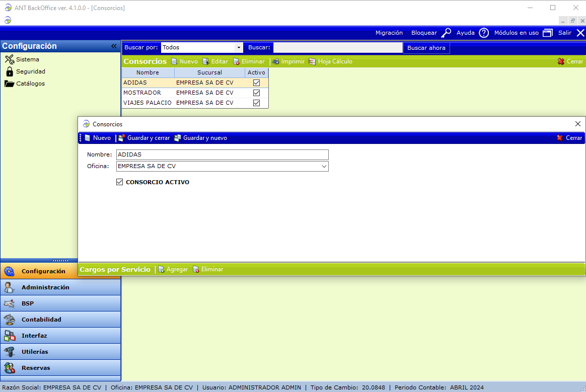Click the Bloquear key icon
The image size is (586, 392).
click(446, 33)
